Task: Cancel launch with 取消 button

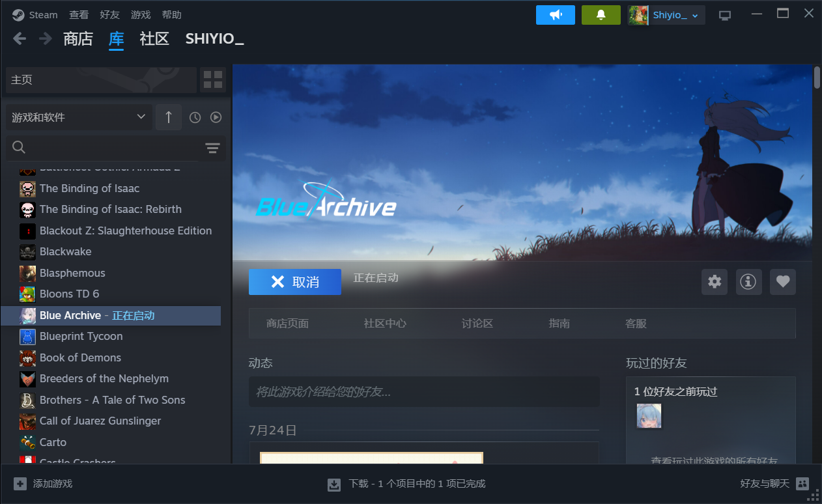Action: pyautogui.click(x=295, y=282)
